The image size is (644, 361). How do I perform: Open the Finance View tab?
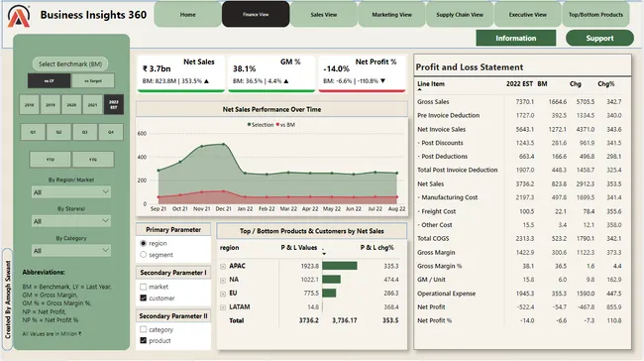pyautogui.click(x=256, y=15)
